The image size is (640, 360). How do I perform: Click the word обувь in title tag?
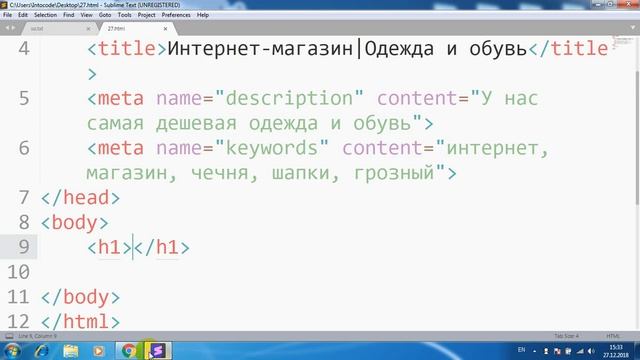(499, 49)
